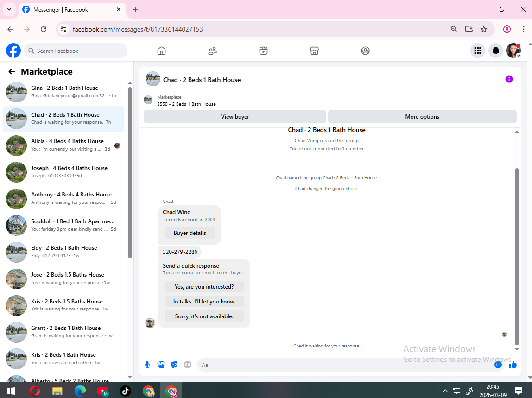The width and height of the screenshot is (532, 398).
Task: Send a thumbs-up like
Action: (513, 365)
